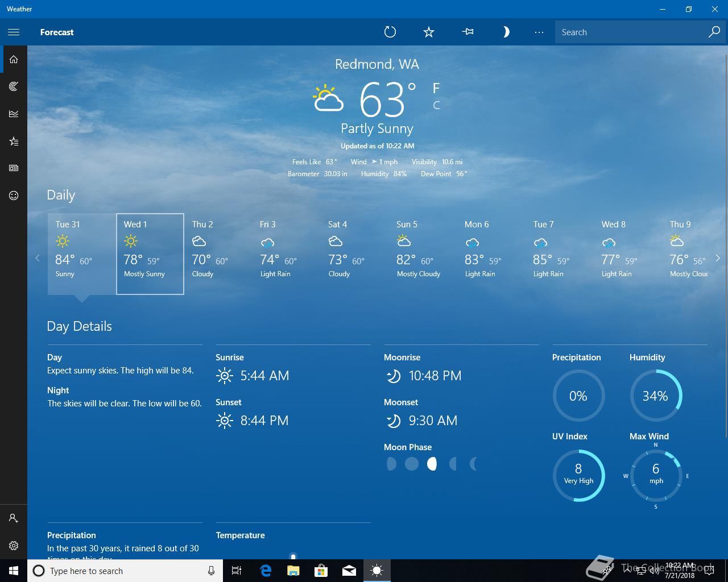Screen dimensions: 728x582
Task: Click the Day Details heading
Action: [79, 326]
